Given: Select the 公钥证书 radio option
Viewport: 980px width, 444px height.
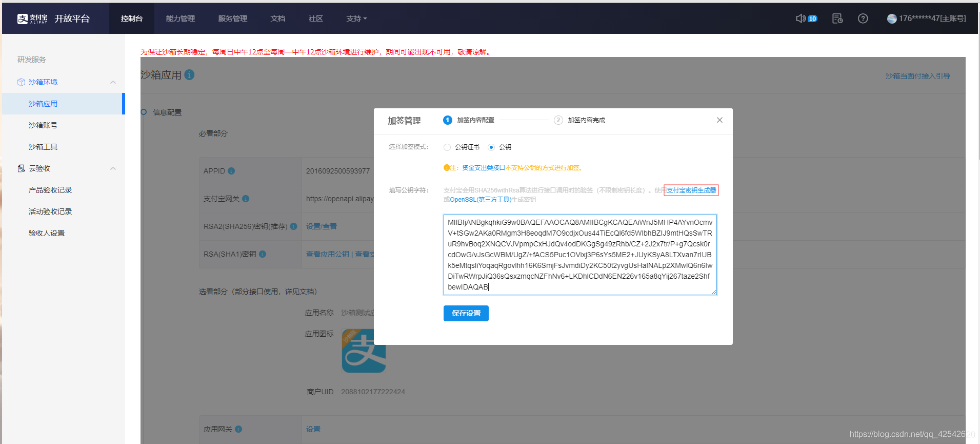Looking at the screenshot, I should pos(447,147).
